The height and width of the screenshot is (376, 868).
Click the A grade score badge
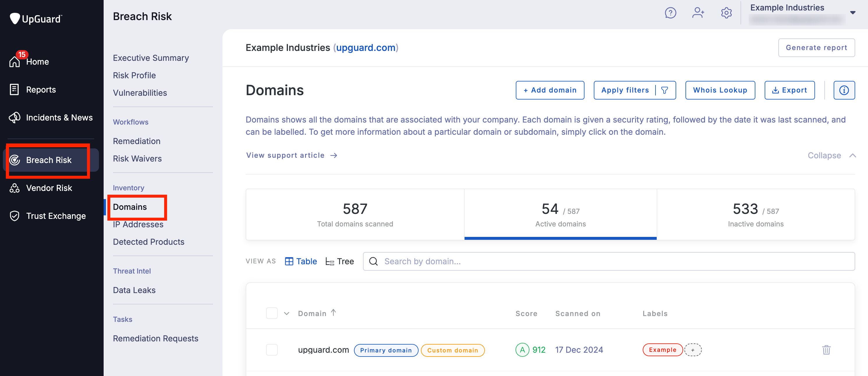tap(522, 350)
